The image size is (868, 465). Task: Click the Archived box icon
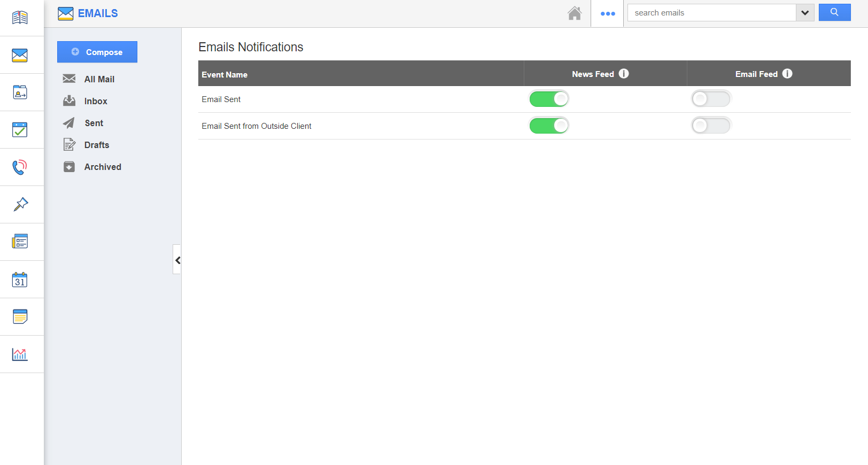coord(69,167)
